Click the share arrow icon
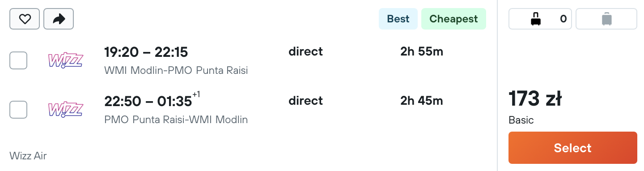 (59, 19)
